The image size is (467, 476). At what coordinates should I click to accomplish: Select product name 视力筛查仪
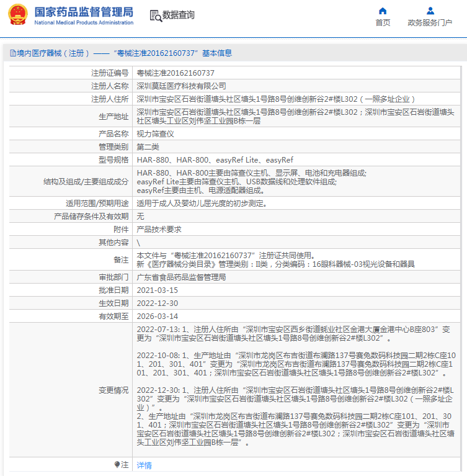(x=155, y=134)
